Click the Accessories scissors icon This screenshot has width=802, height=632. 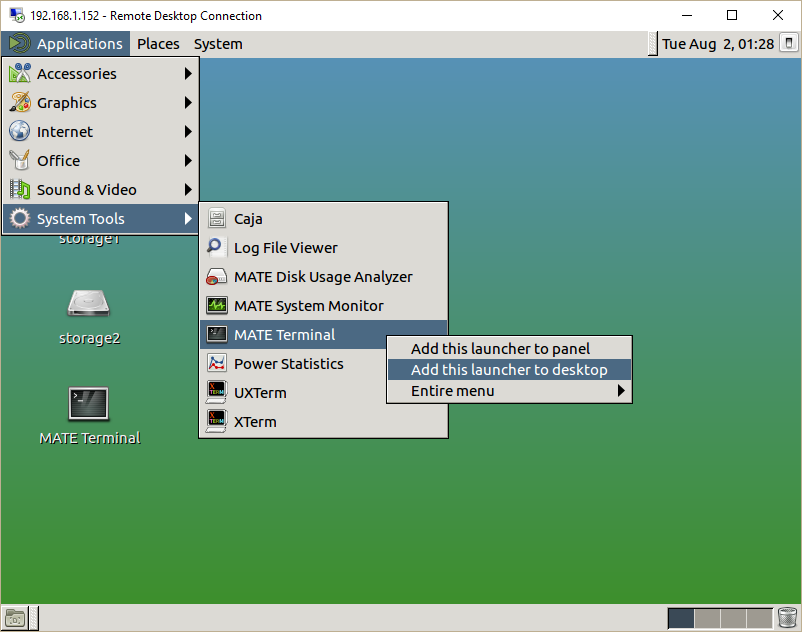click(x=19, y=73)
